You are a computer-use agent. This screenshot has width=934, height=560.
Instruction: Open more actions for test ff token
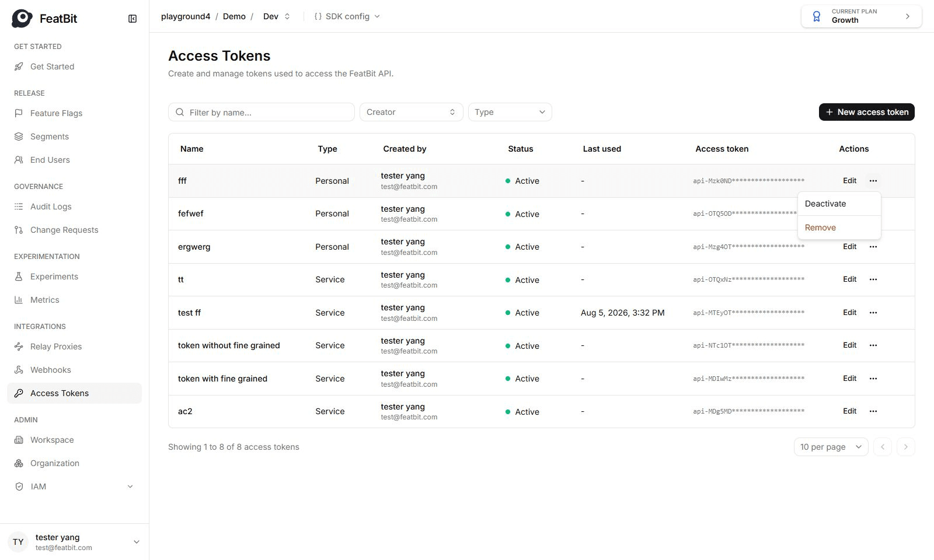coord(873,313)
